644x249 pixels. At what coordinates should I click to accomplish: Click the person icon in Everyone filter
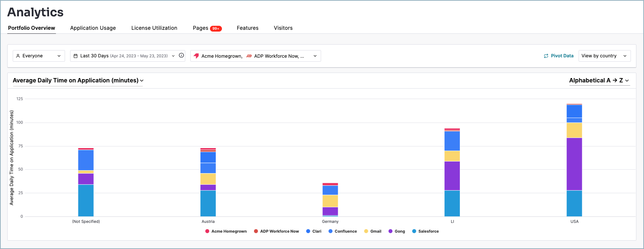(18, 56)
